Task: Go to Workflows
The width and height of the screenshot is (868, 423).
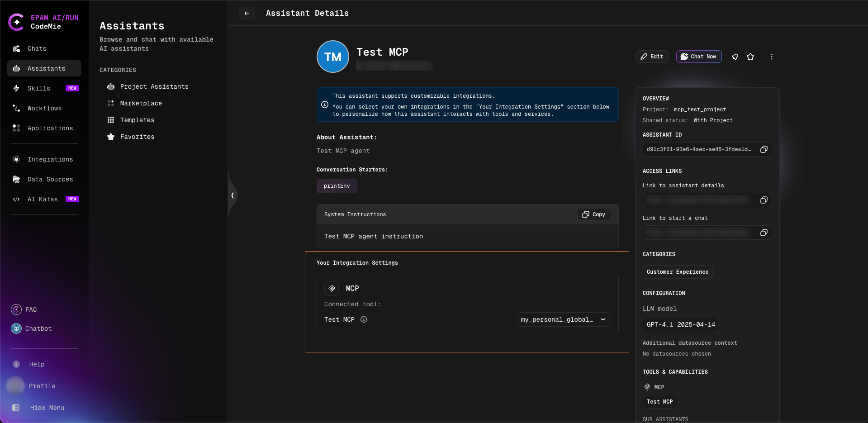Action: tap(44, 108)
